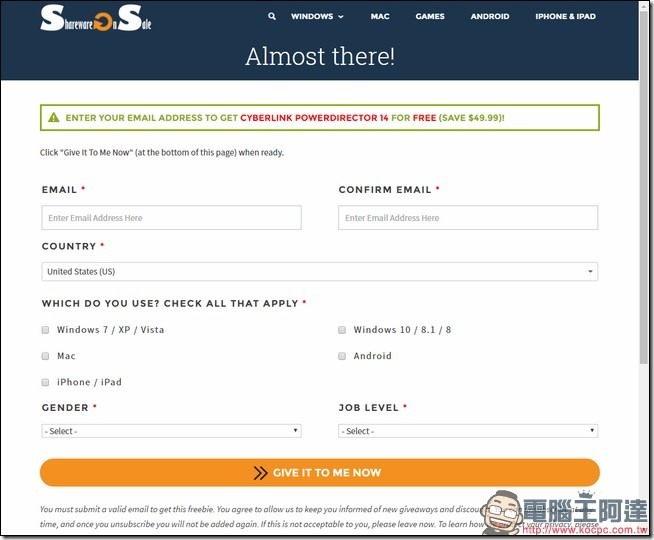Tick the Android checkbox
The image size is (654, 540).
pyautogui.click(x=342, y=356)
